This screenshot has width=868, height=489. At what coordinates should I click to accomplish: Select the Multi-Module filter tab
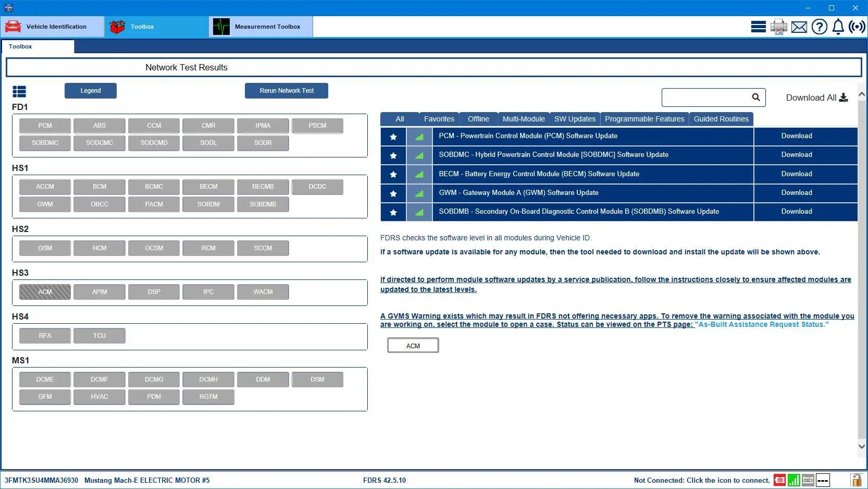tap(524, 119)
